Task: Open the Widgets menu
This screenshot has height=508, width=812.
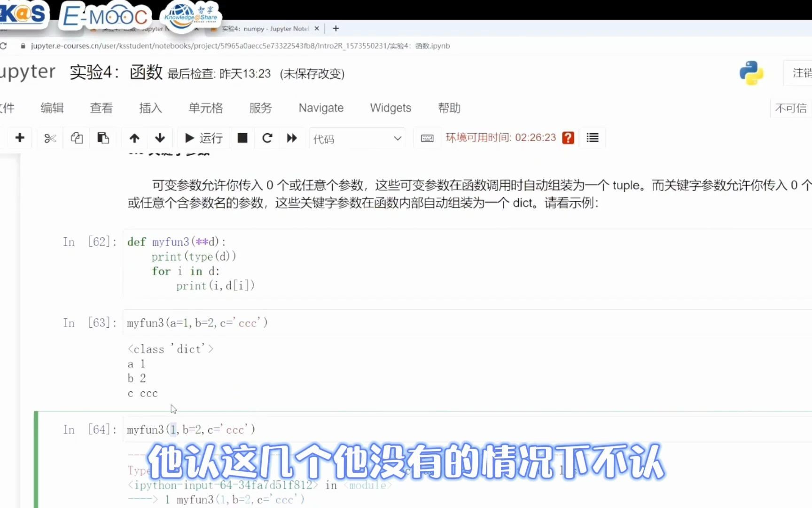Action: pos(390,108)
